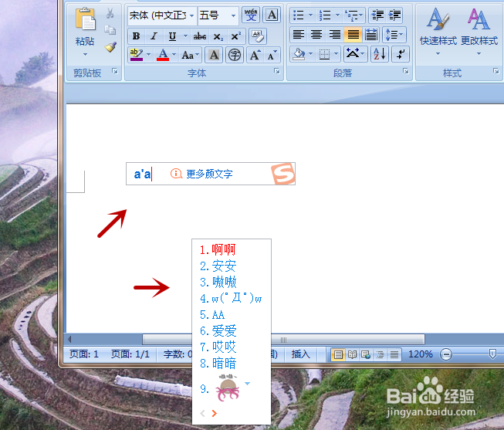The height and width of the screenshot is (430, 504).
Task: Click the Copy icon
Action: click(x=110, y=30)
